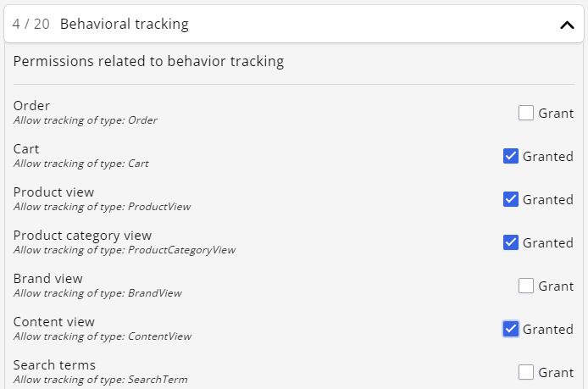Uncheck the Product view checkbox
This screenshot has height=389, width=588.
click(x=511, y=199)
